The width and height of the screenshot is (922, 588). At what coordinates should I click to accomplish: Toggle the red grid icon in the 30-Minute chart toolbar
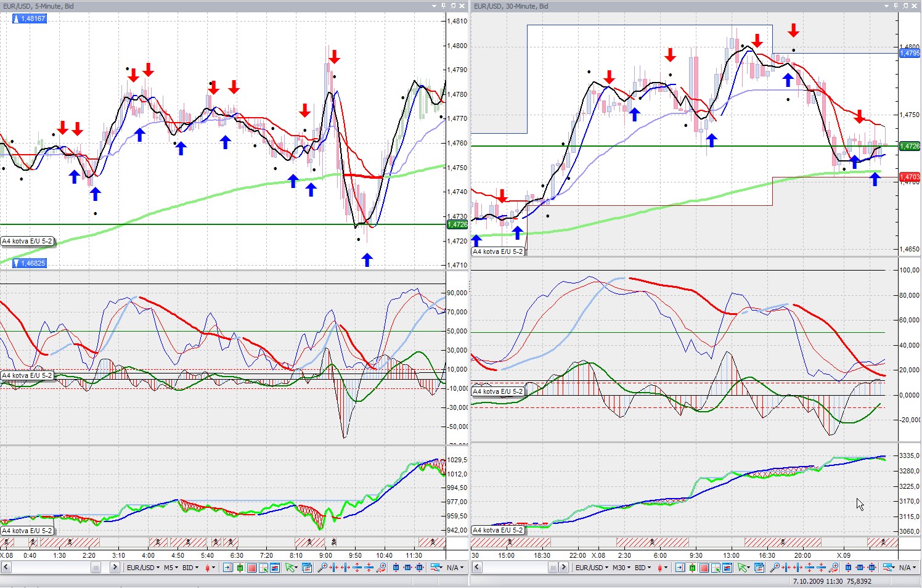tap(704, 568)
